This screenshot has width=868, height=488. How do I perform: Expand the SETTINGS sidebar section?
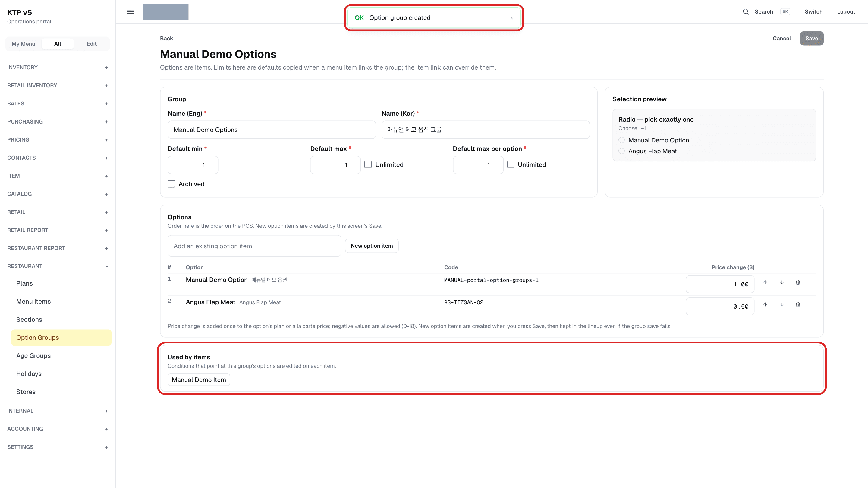[58, 447]
